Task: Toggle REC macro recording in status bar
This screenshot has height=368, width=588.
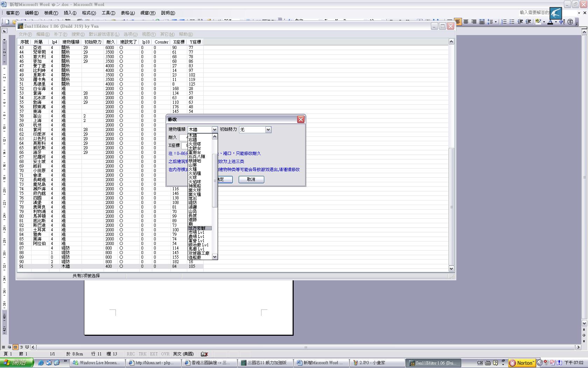Action: 131,354
